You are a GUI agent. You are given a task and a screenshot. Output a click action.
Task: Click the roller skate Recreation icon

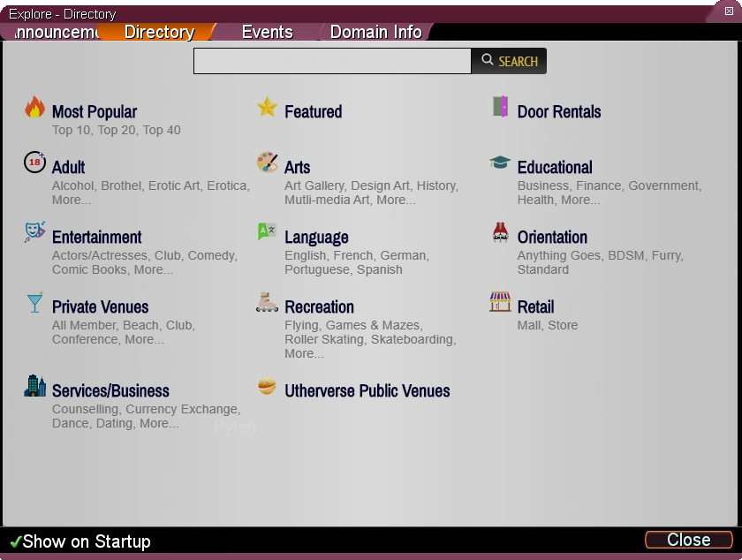pyautogui.click(x=267, y=302)
